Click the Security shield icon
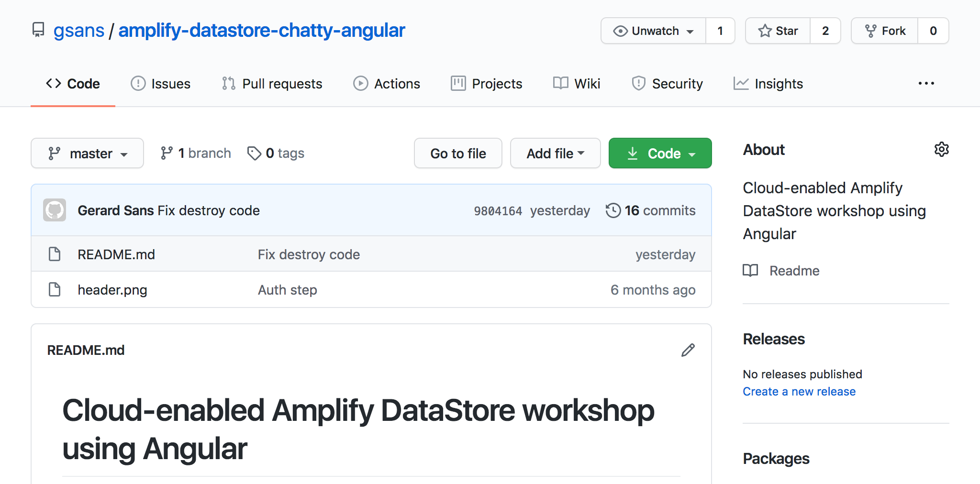Viewport: 980px width, 484px height. coord(638,83)
